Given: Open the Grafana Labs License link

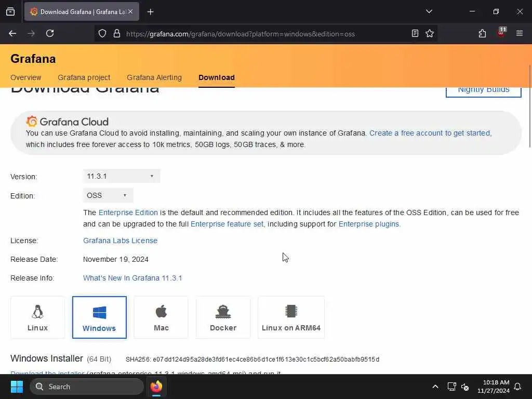Looking at the screenshot, I should click(120, 241).
